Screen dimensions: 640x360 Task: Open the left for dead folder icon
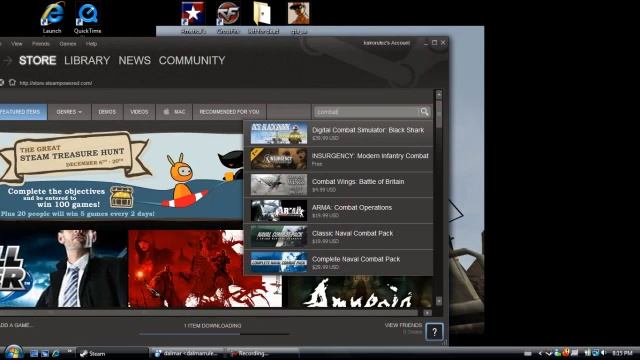pos(263,17)
